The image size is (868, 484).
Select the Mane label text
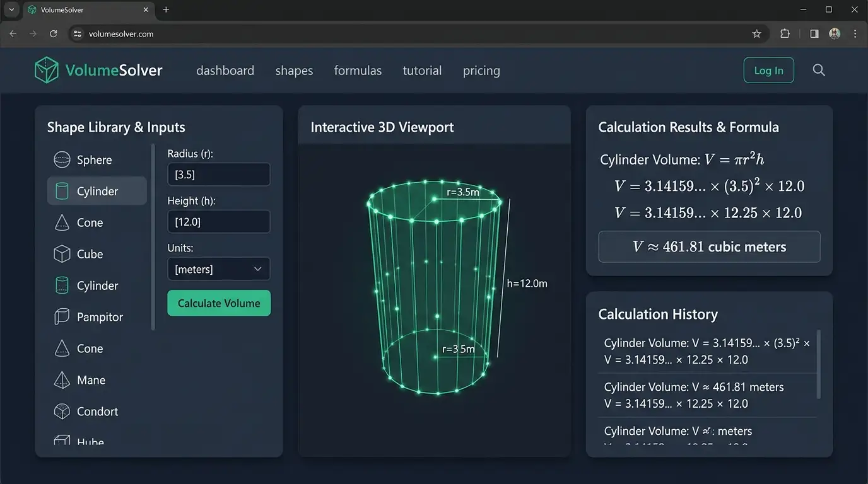pos(91,380)
